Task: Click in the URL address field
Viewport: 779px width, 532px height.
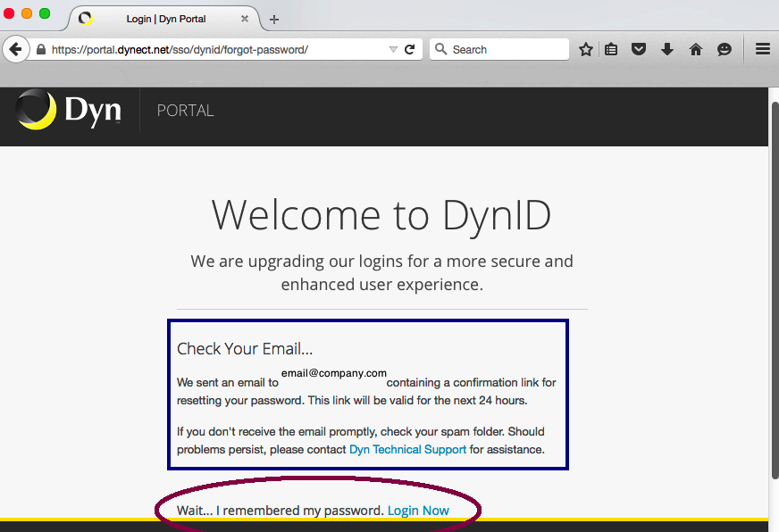Action: 219,50
